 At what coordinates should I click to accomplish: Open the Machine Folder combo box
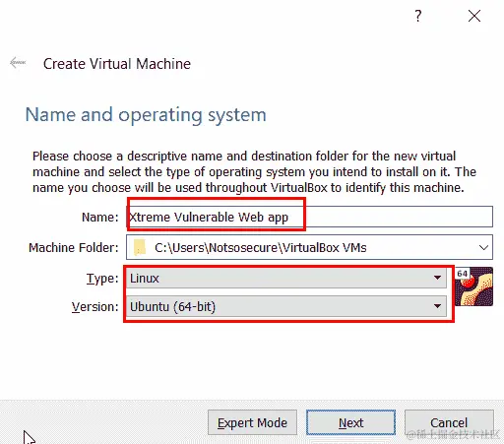pos(309,247)
